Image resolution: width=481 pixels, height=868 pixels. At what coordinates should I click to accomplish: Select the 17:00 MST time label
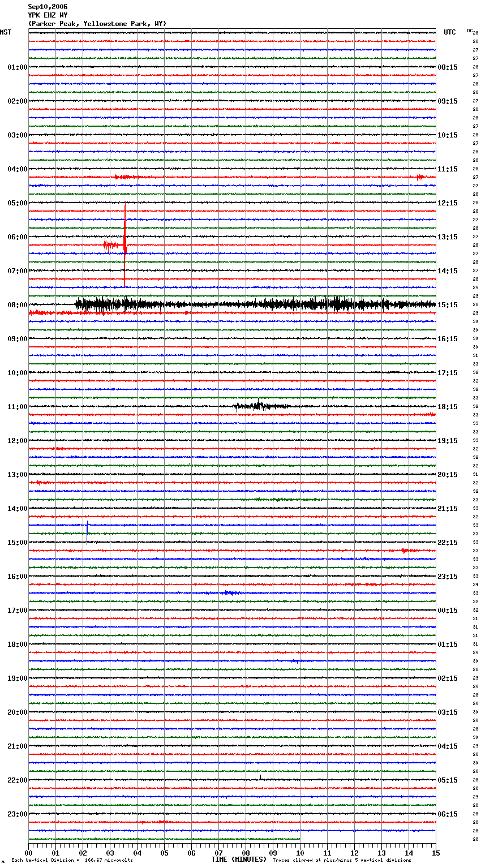point(17,611)
